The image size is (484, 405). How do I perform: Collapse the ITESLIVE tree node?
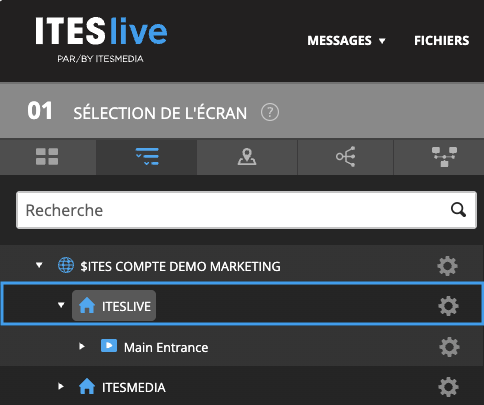point(61,305)
